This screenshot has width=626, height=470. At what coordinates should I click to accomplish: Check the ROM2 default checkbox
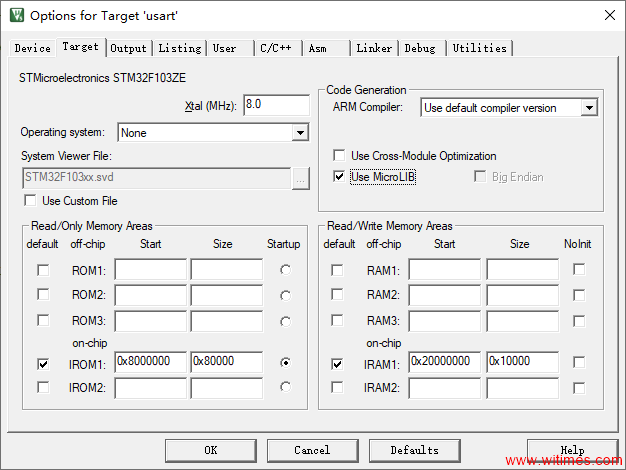point(43,295)
